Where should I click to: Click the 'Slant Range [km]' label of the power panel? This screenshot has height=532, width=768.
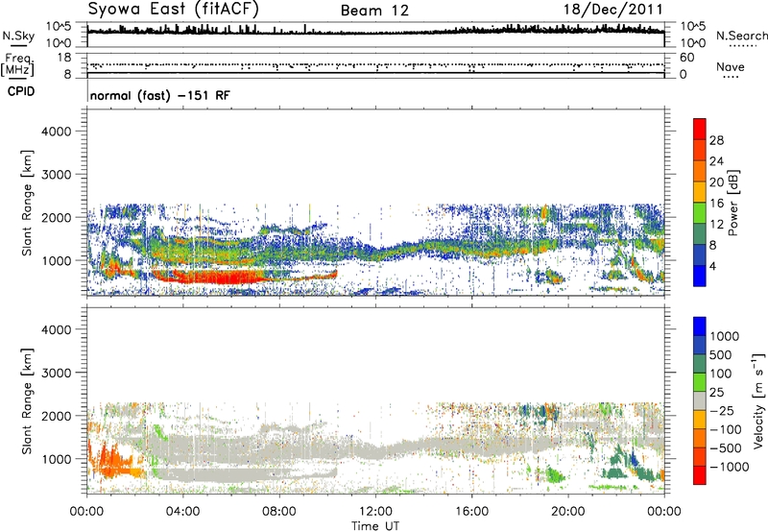click(x=27, y=203)
